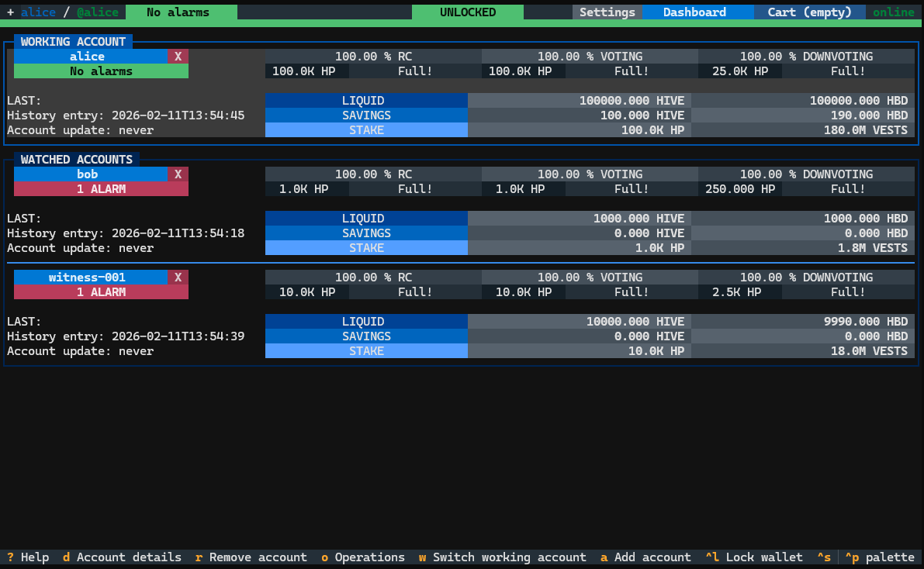Click bob's 100.00 % RC header
The image size is (924, 569).
[x=374, y=174]
